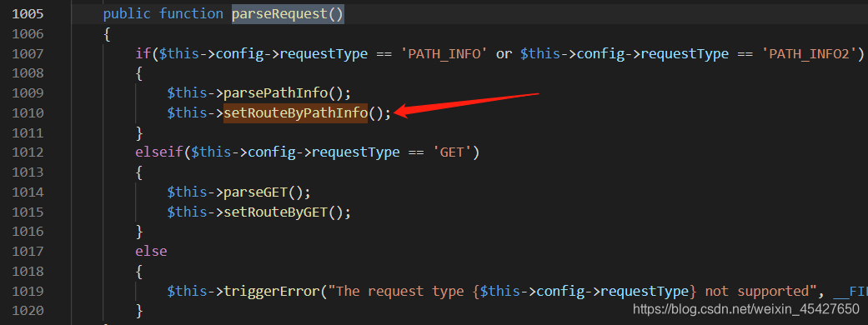The image size is (868, 325).
Task: Click the parseRequest function name
Action: click(280, 14)
